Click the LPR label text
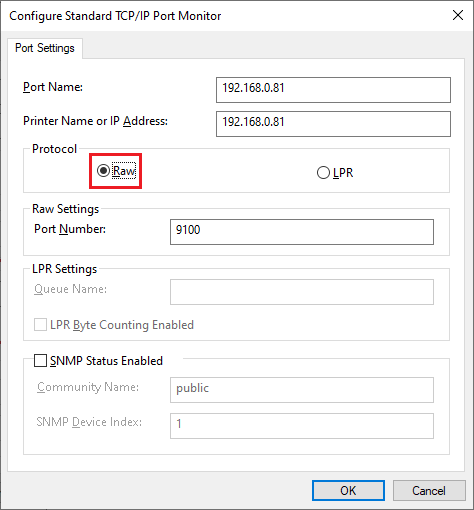This screenshot has width=474, height=510. (x=343, y=173)
